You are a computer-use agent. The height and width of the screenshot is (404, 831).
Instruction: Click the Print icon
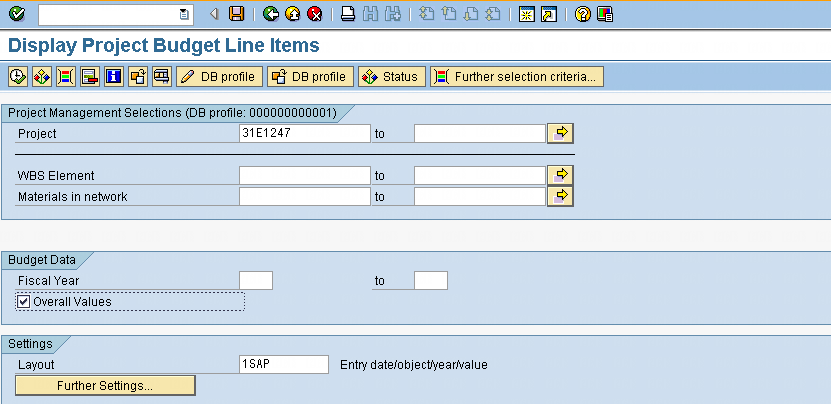click(x=348, y=14)
